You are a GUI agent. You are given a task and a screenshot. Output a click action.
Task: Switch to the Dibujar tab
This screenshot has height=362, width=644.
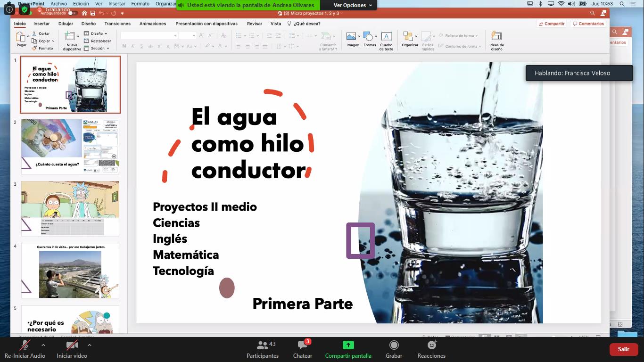tap(66, 24)
